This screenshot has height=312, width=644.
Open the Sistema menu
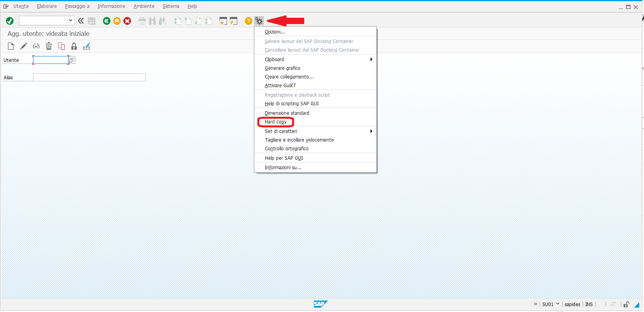click(171, 6)
